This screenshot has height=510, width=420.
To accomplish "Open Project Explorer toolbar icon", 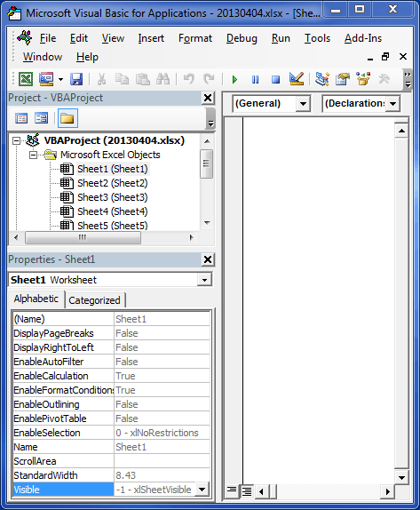I will pos(322,79).
